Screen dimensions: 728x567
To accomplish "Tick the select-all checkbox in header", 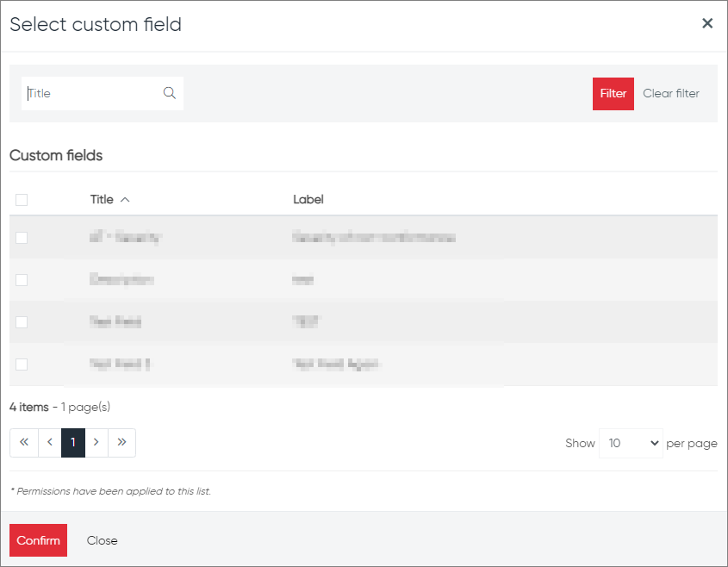I will click(22, 200).
